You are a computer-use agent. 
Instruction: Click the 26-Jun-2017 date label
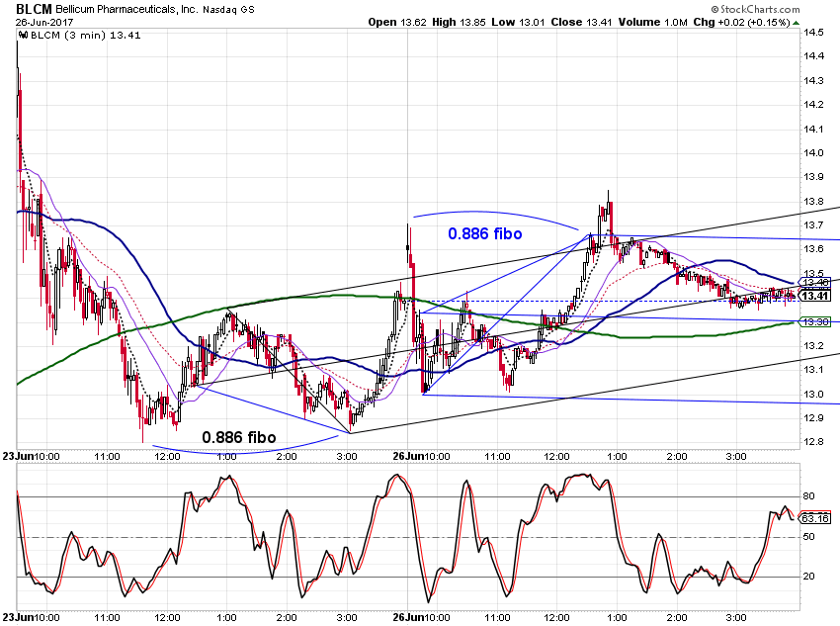click(x=44, y=22)
